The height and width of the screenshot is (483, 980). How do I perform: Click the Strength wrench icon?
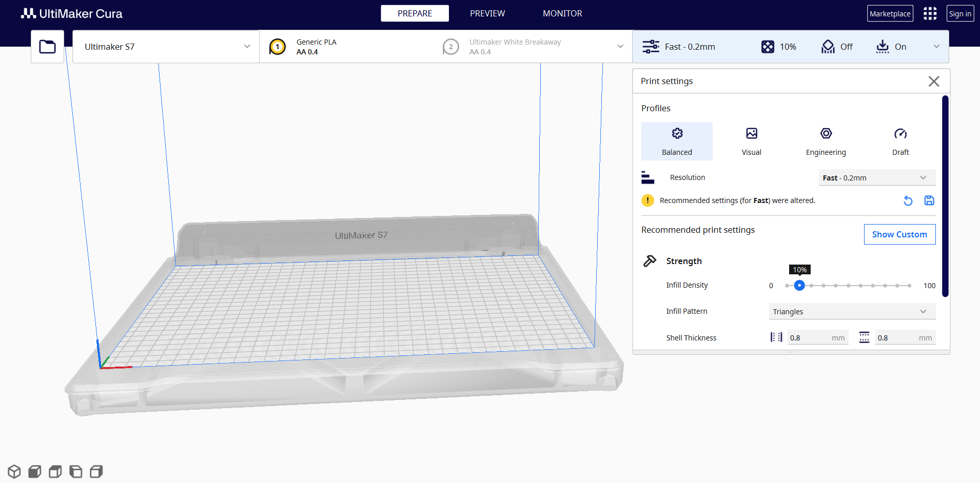click(650, 261)
